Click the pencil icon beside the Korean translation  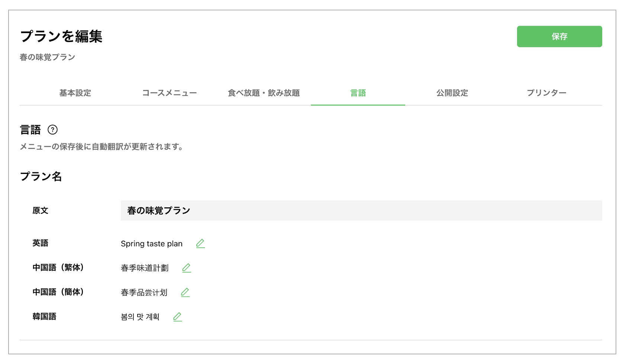click(178, 317)
